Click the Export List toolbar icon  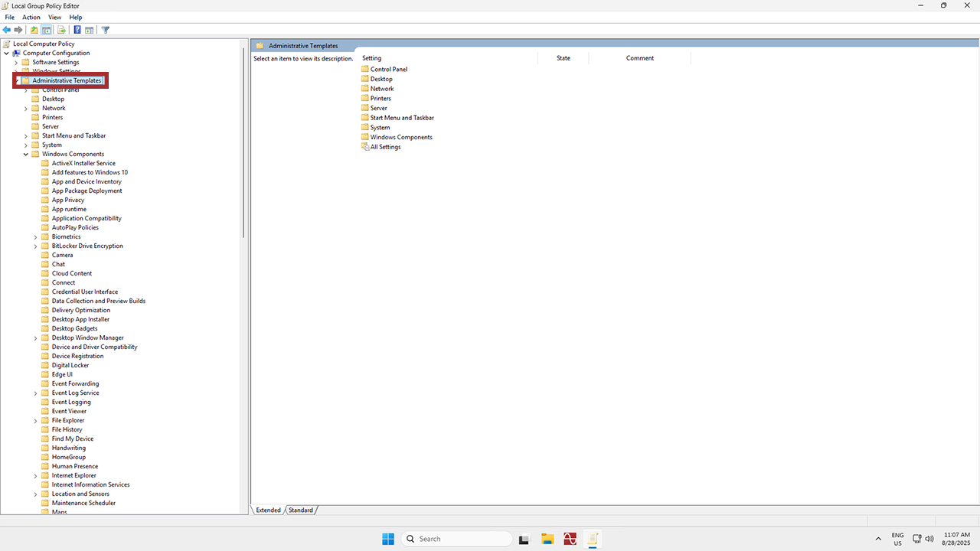(x=61, y=30)
